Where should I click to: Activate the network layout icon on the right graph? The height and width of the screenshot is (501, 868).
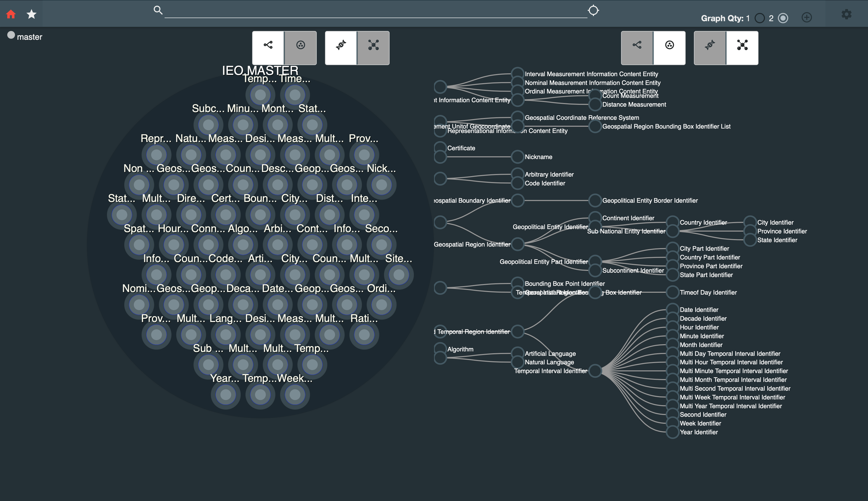(x=742, y=45)
